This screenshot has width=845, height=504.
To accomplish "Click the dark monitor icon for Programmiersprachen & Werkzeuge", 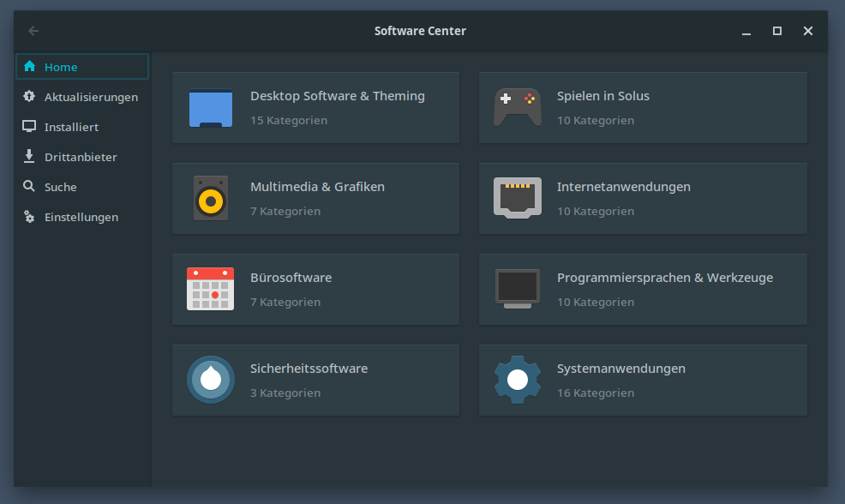I will tap(518, 289).
